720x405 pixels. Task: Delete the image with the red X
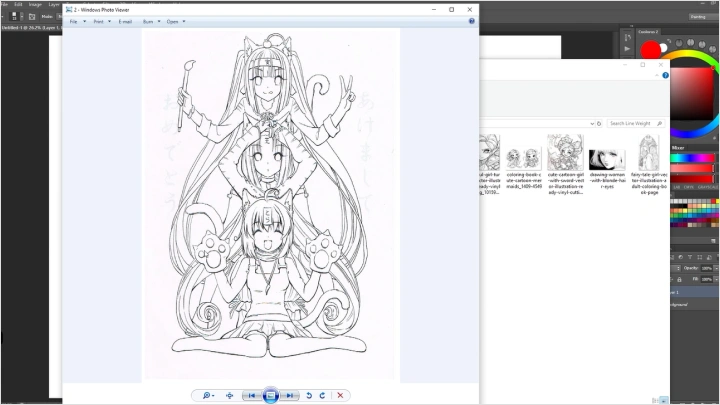[340, 395]
